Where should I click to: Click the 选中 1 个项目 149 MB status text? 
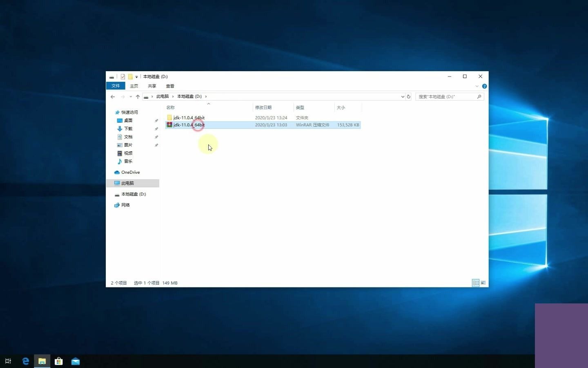point(156,283)
